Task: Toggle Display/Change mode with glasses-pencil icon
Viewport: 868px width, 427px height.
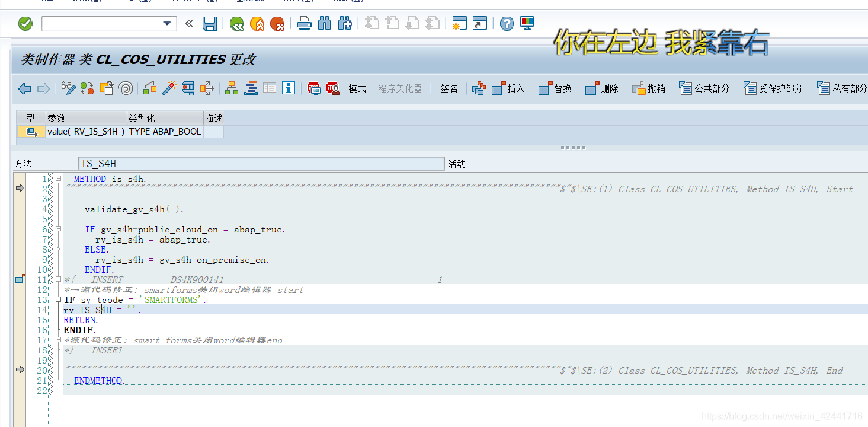Action: coord(68,89)
